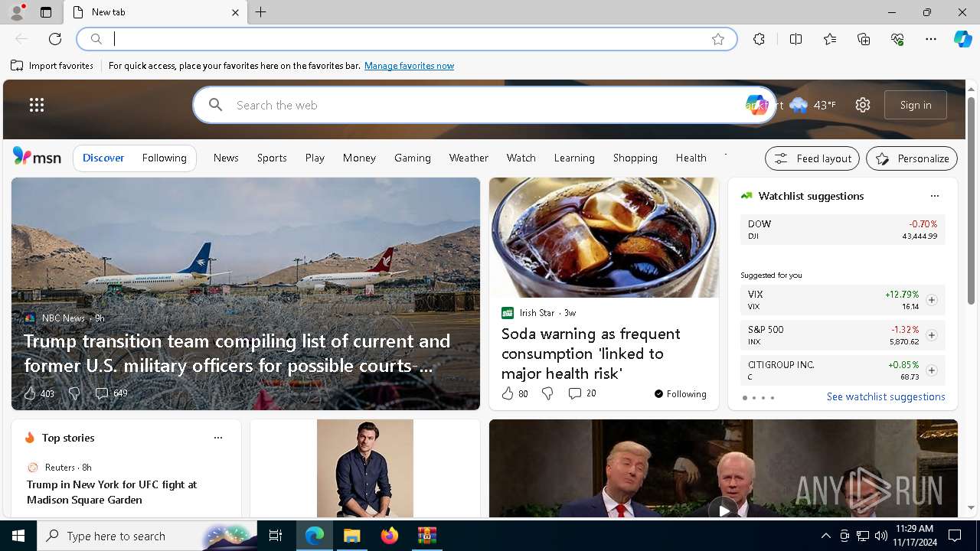Open the MSN apps grid launcher
This screenshot has width=980, height=551.
coord(37,105)
